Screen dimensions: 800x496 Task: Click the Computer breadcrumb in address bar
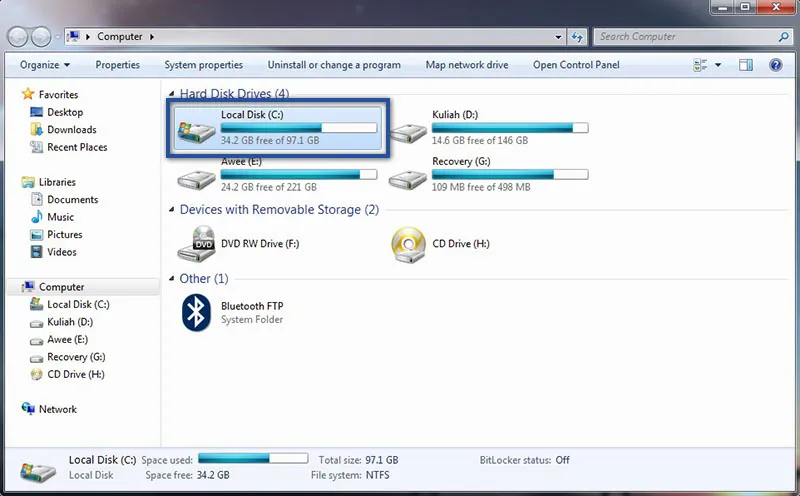(120, 37)
